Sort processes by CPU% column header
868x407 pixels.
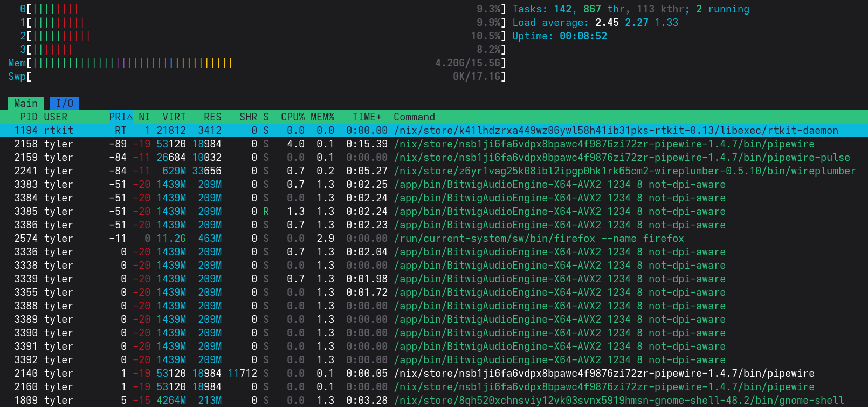tap(292, 117)
